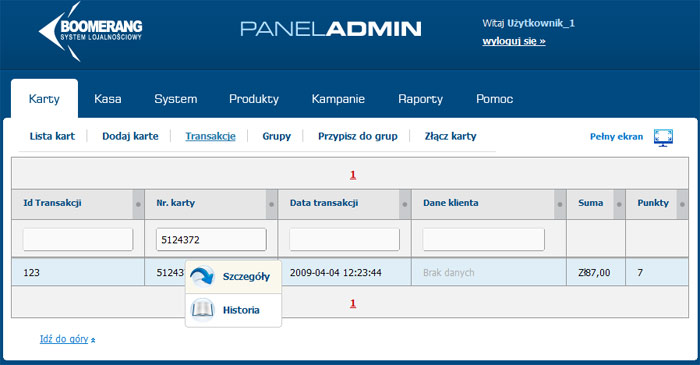Switch to the Karty tab
Viewport: 700px width, 365px height.
tap(44, 99)
